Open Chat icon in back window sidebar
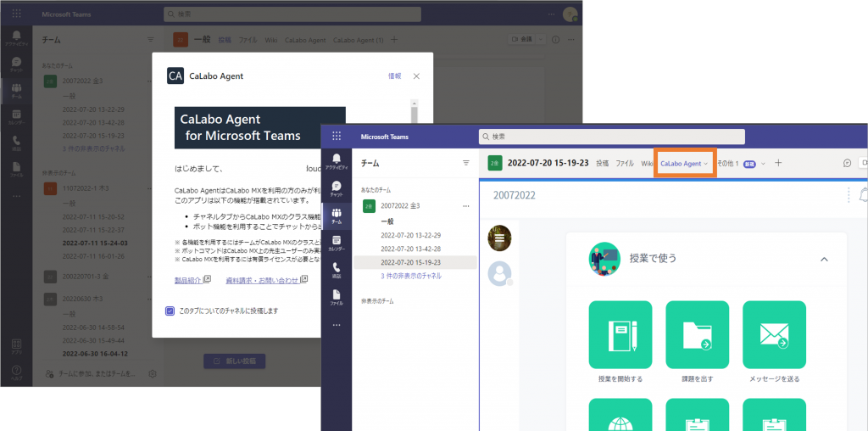 coord(16,64)
